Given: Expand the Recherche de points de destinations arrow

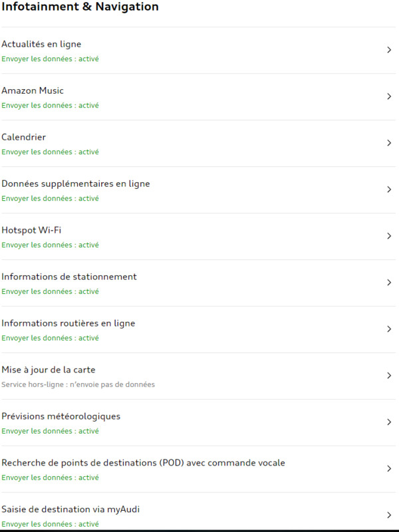Looking at the screenshot, I should pyautogui.click(x=389, y=469).
